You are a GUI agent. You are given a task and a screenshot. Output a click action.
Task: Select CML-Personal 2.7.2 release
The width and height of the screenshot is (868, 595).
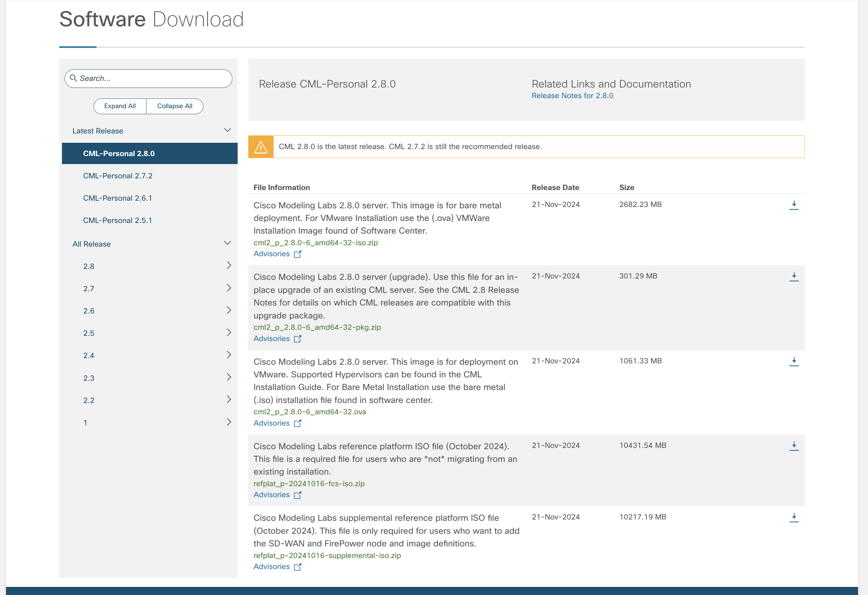[117, 176]
